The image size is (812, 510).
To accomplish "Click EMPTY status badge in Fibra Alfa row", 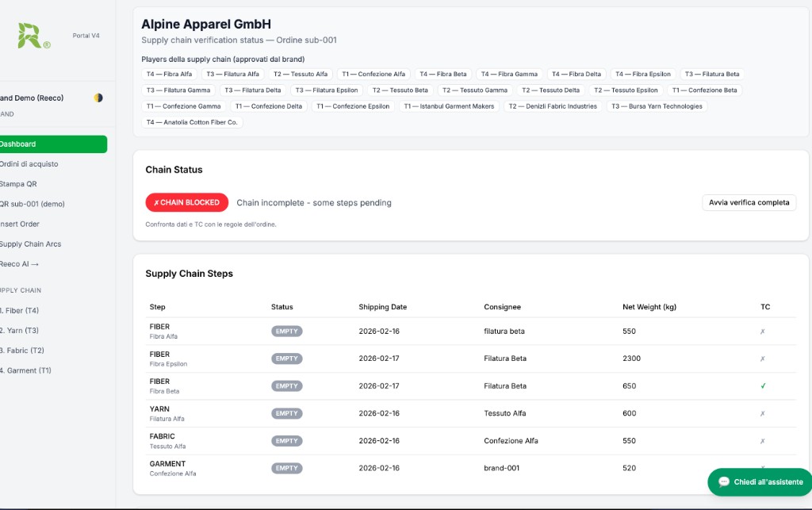I will coord(287,332).
